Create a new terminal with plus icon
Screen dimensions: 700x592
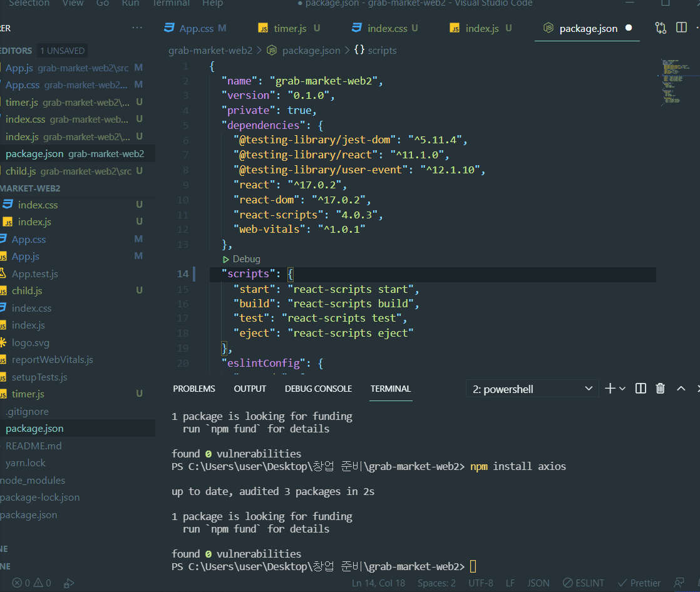pos(610,389)
